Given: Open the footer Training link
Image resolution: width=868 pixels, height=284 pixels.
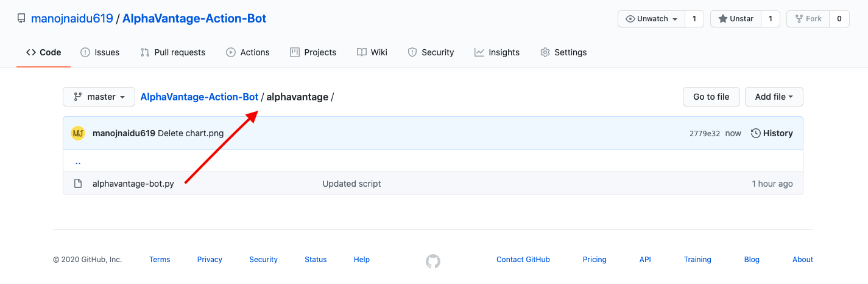Looking at the screenshot, I should click(x=697, y=260).
